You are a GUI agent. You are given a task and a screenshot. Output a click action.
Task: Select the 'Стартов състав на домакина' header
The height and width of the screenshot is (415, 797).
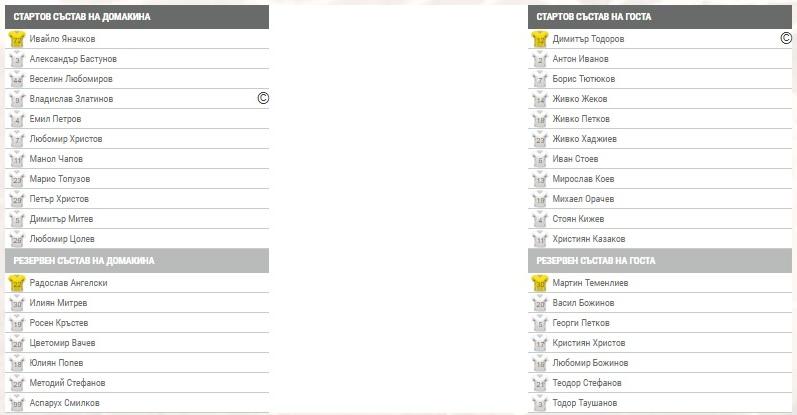tap(82, 17)
